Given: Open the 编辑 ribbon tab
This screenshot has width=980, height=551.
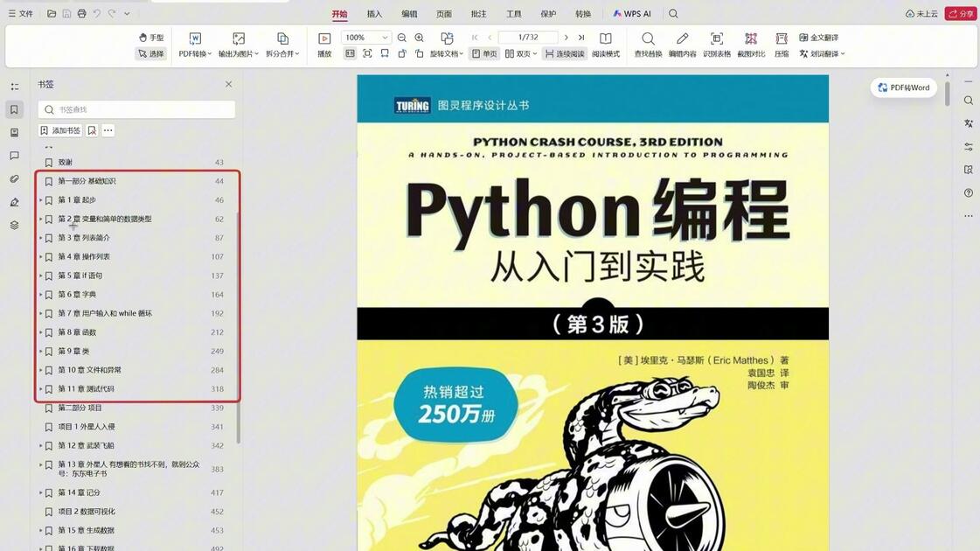Looking at the screenshot, I should point(409,14).
